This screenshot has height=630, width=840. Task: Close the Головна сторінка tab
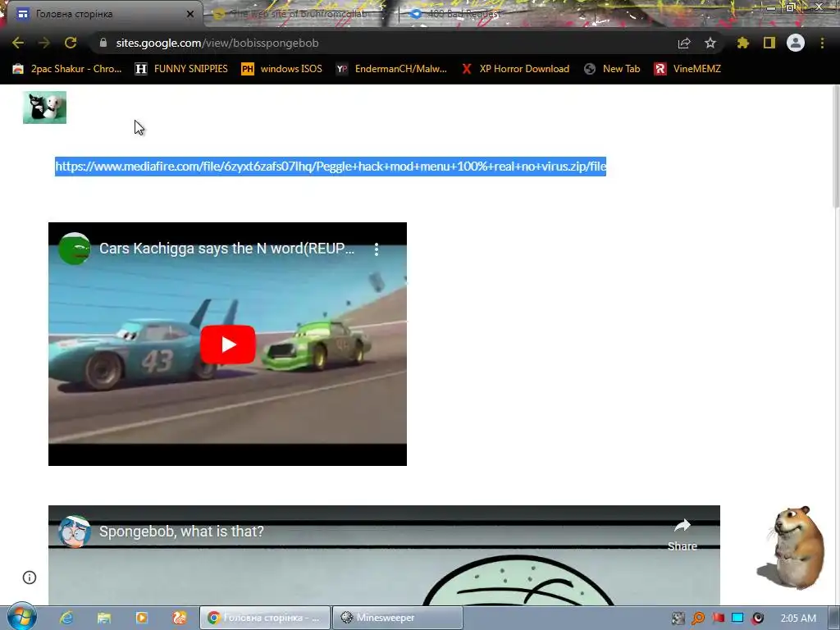pyautogui.click(x=190, y=14)
